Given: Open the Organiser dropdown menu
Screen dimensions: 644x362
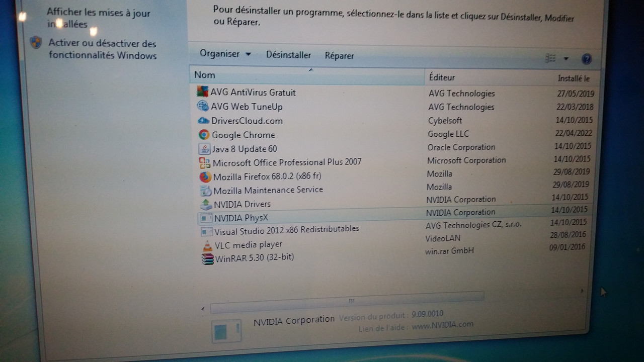Looking at the screenshot, I should point(225,54).
